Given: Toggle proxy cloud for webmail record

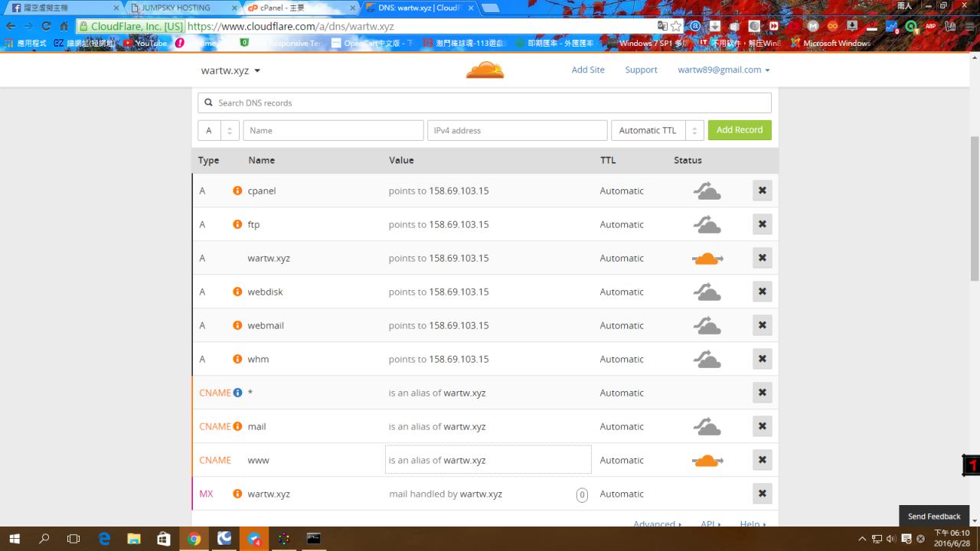Looking at the screenshot, I should pyautogui.click(x=707, y=325).
